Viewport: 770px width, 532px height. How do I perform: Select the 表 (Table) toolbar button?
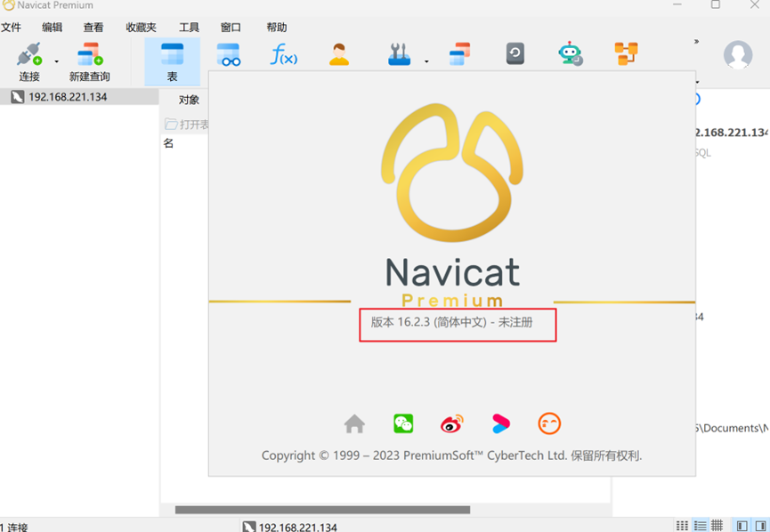[172, 61]
